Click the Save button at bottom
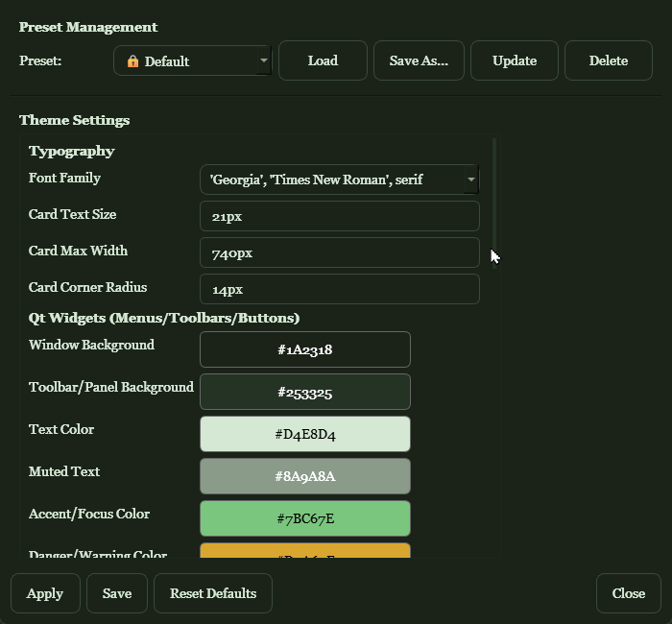672x624 pixels. pyautogui.click(x=117, y=593)
